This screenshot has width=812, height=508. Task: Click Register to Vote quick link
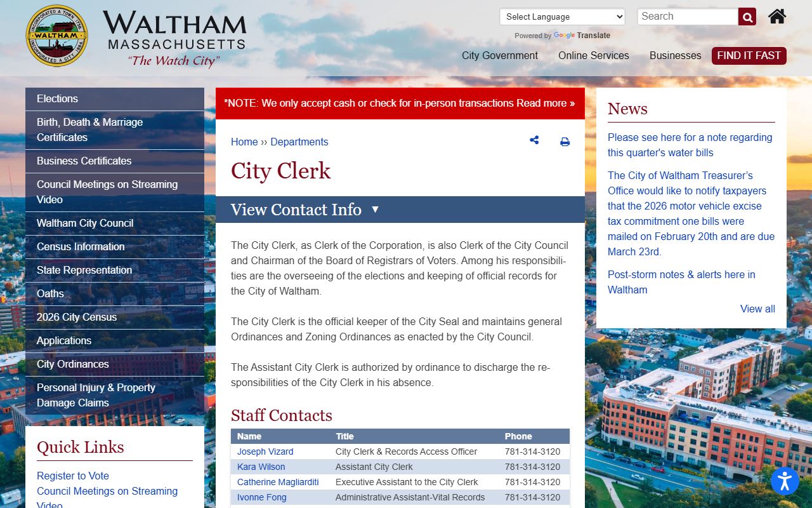click(73, 476)
